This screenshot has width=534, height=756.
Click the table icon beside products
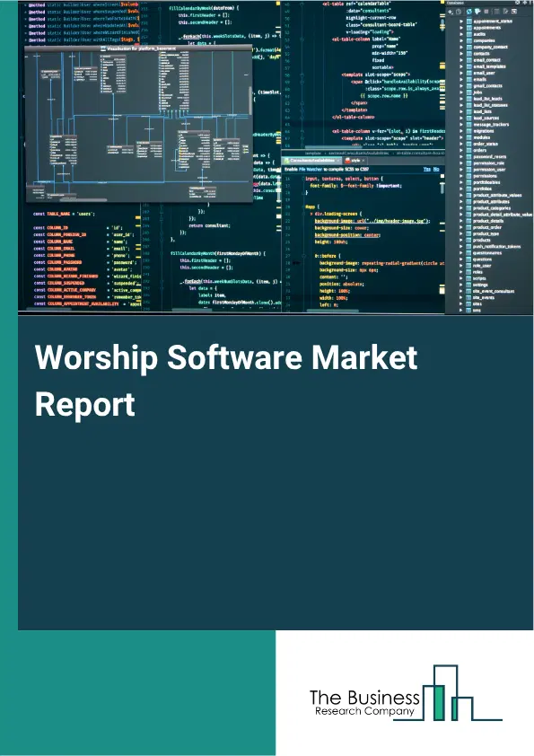tap(469, 240)
